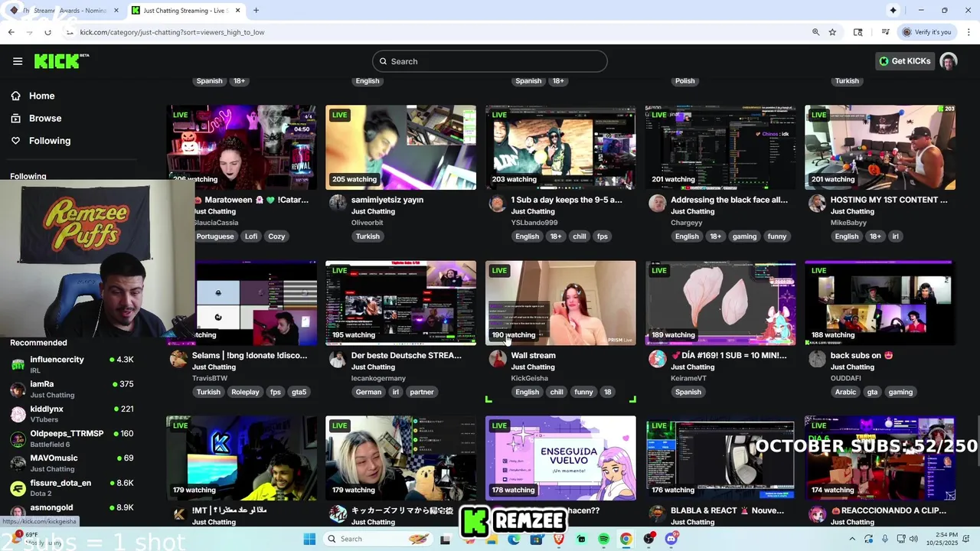Open OBS Studio from the taskbar
980x551 pixels.
coord(649,539)
